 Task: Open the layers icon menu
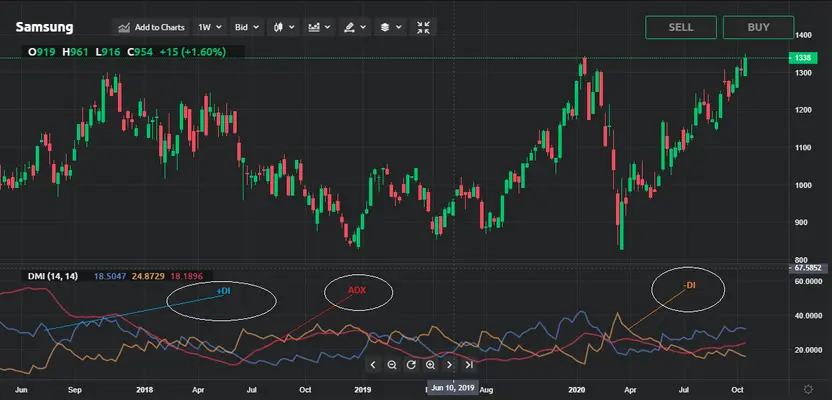tap(389, 27)
